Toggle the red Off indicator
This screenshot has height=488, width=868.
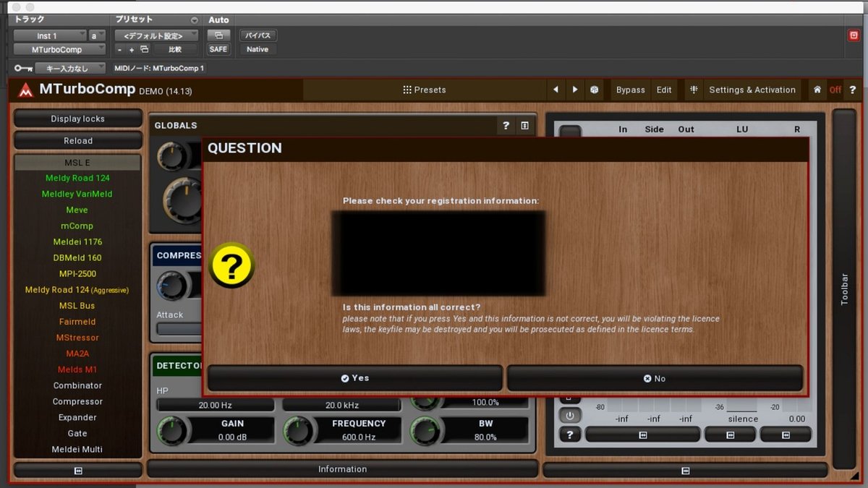pyautogui.click(x=835, y=90)
